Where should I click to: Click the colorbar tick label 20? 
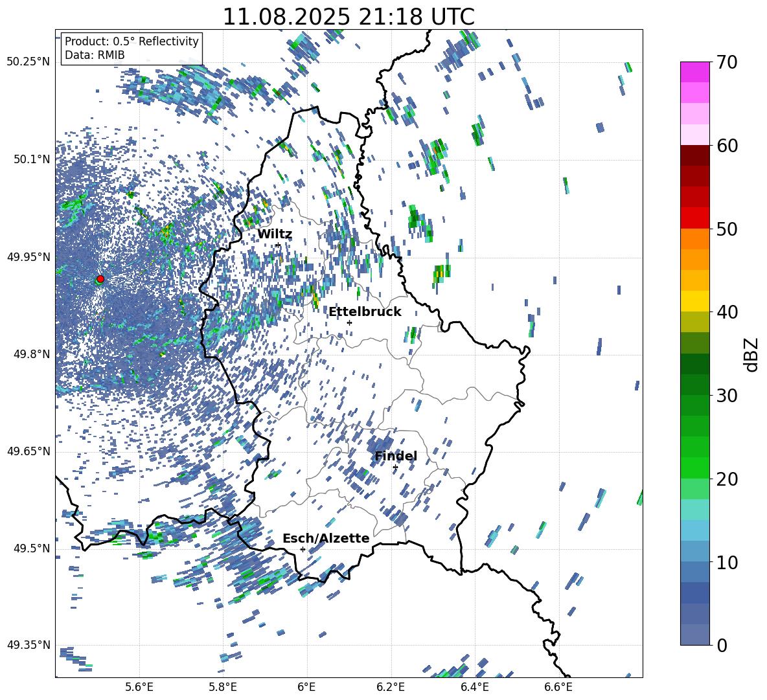pyautogui.click(x=727, y=479)
